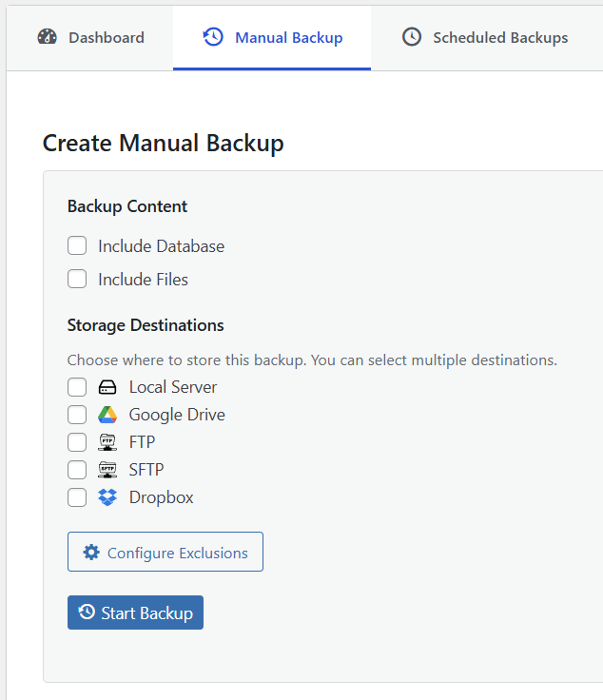Image resolution: width=603 pixels, height=700 pixels.
Task: Toggle the FTP destination checkbox
Action: pyautogui.click(x=77, y=442)
